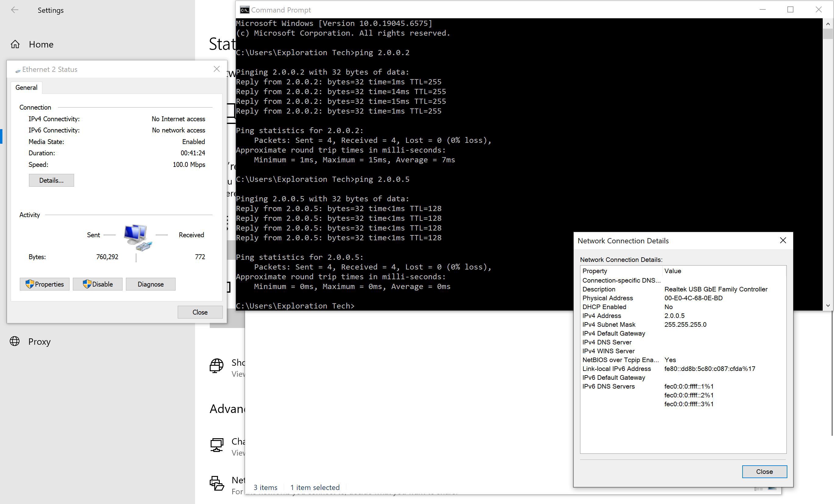Open the Details... button
834x504 pixels.
point(51,180)
